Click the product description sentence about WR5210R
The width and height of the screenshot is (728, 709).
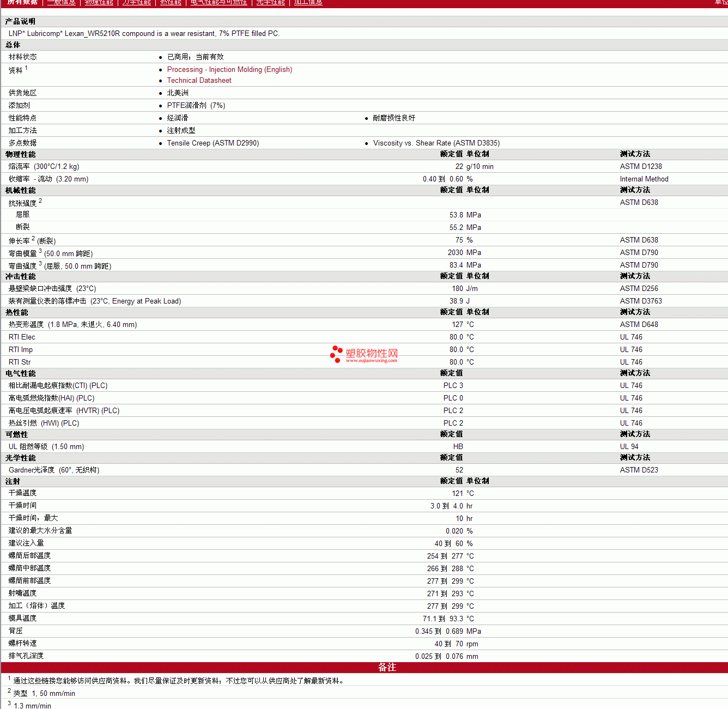click(x=144, y=34)
